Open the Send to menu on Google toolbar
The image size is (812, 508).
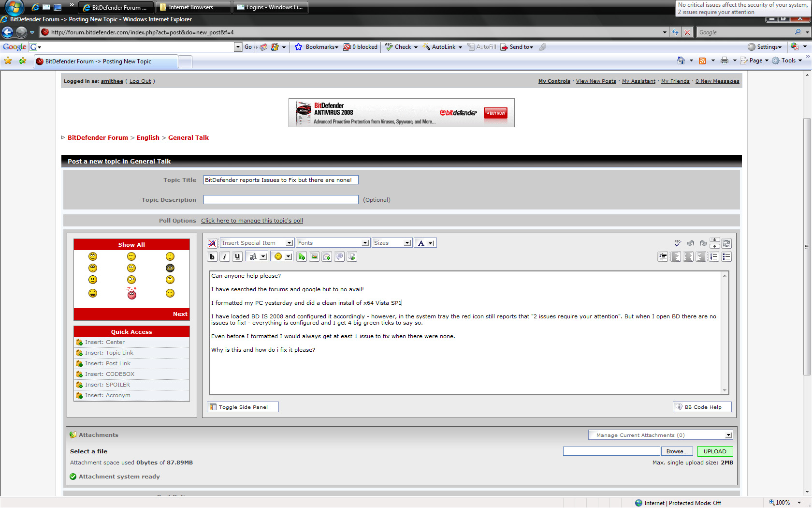[517, 47]
